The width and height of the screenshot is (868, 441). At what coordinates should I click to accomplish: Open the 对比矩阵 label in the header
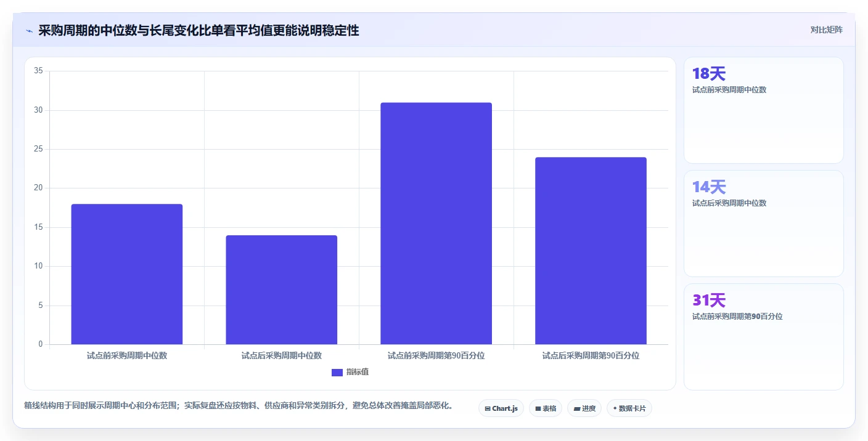point(826,30)
